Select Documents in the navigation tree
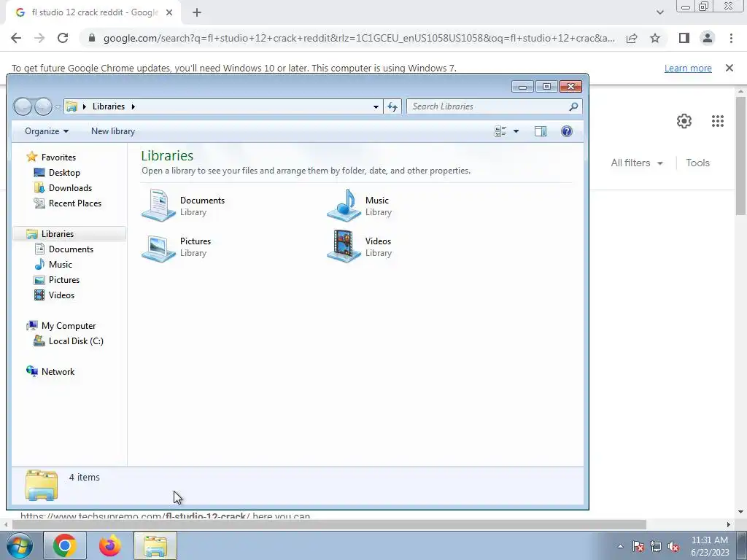Viewport: 747px width, 560px height. tap(71, 249)
